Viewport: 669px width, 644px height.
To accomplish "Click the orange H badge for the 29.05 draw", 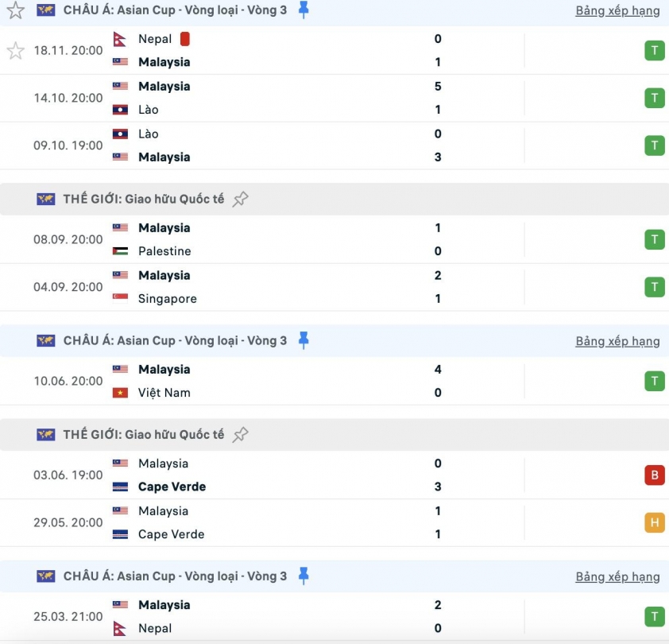I will click(x=654, y=522).
